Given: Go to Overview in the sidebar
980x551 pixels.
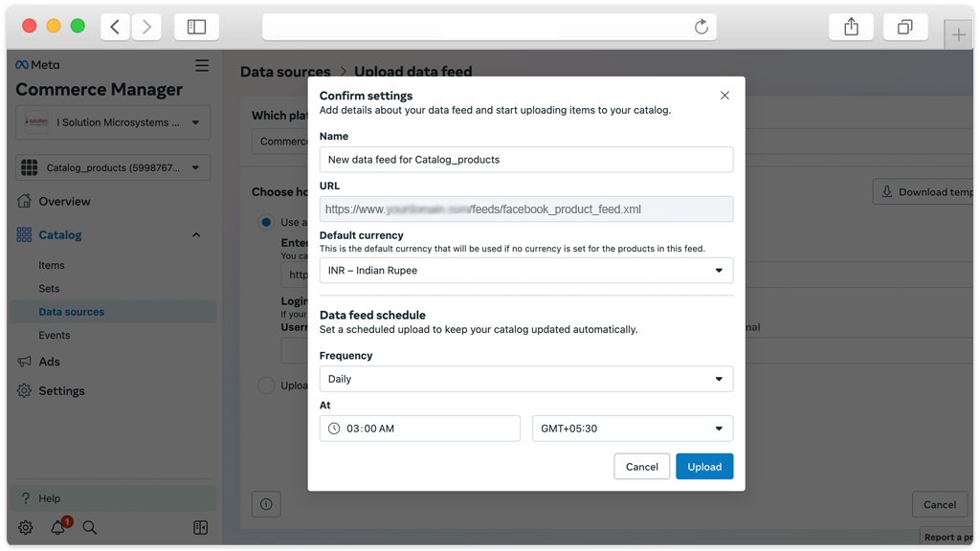Looking at the screenshot, I should point(64,202).
